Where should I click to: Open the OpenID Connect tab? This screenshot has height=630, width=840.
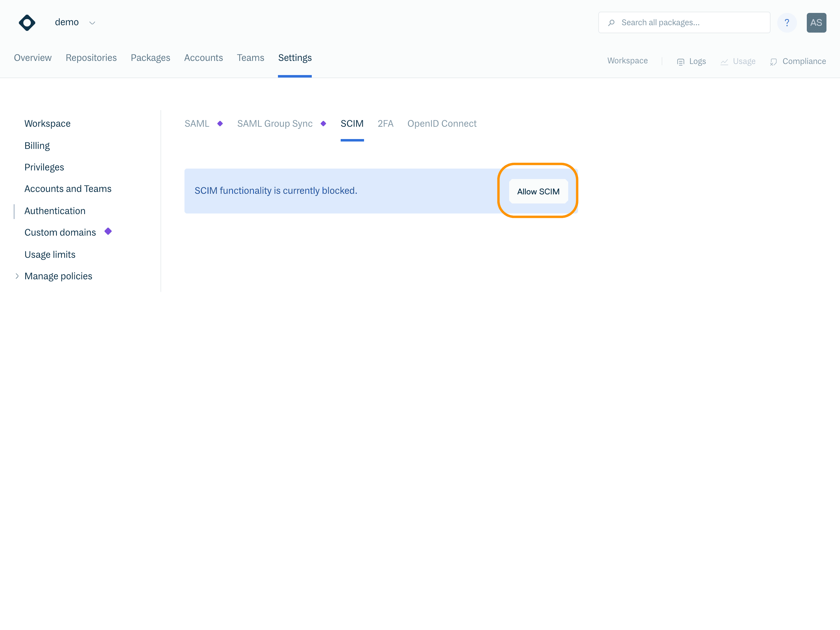442,123
